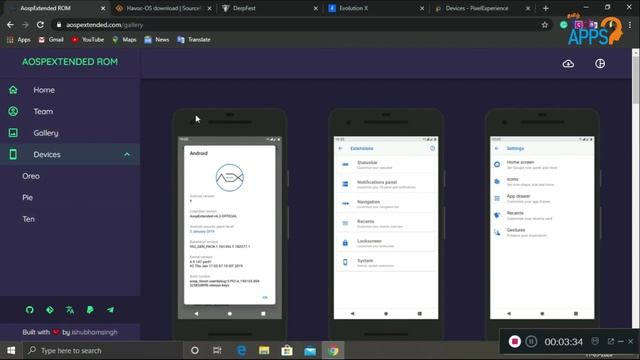
Task: Open Cortana circle on the taskbar
Action: [x=195, y=350]
